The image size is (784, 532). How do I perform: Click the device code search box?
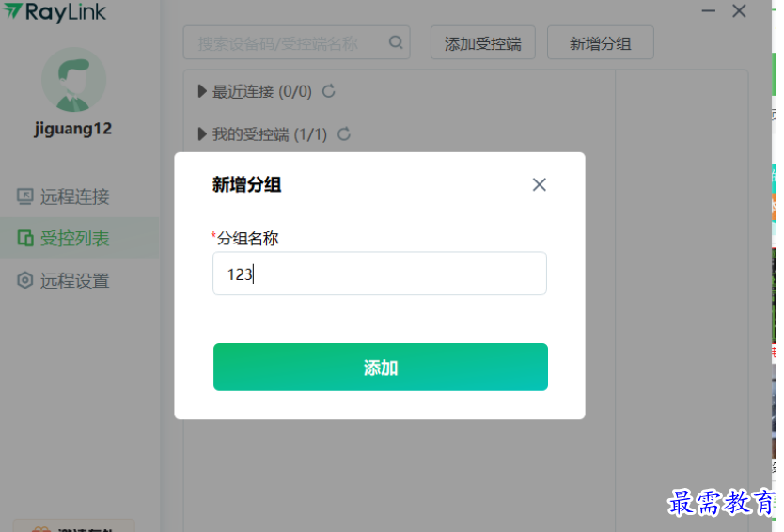click(287, 43)
